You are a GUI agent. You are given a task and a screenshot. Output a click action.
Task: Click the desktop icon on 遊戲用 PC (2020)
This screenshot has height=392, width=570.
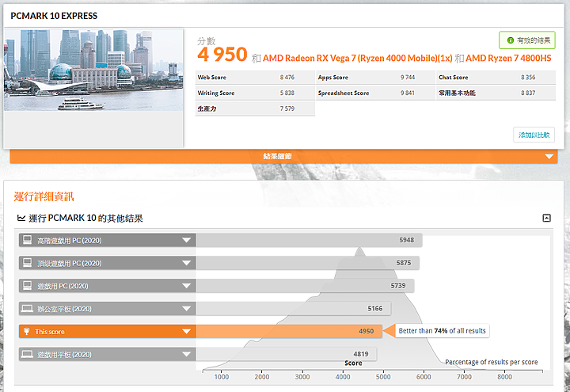click(27, 286)
